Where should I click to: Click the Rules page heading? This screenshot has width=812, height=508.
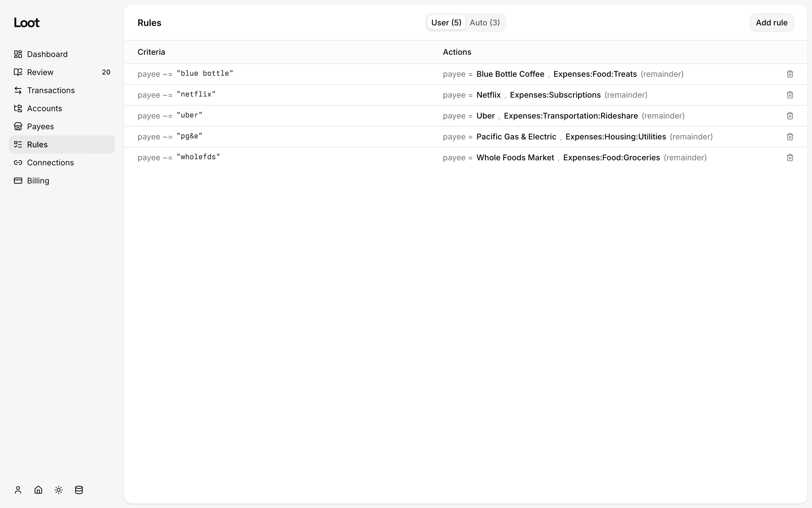[149, 23]
